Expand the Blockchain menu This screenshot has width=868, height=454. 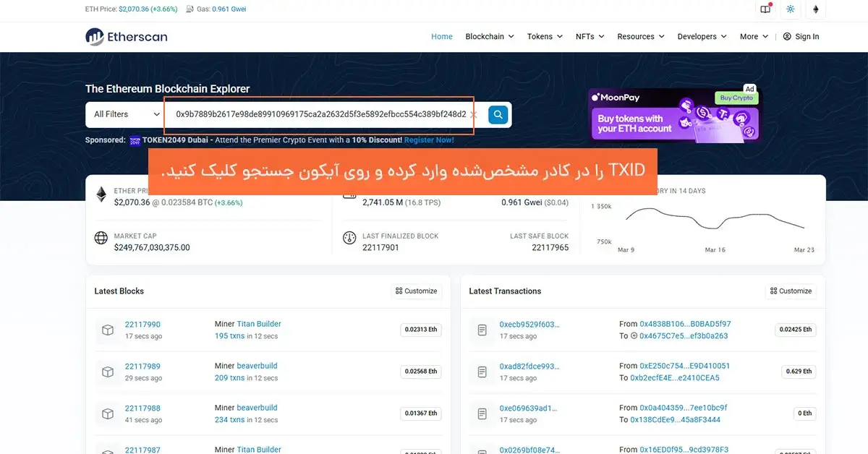point(490,36)
